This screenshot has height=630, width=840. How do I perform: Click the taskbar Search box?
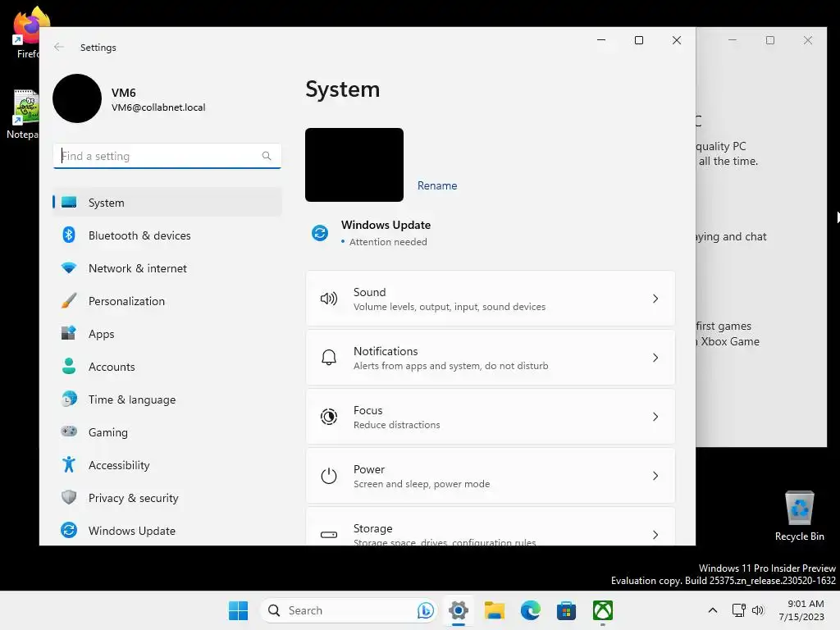(x=349, y=610)
